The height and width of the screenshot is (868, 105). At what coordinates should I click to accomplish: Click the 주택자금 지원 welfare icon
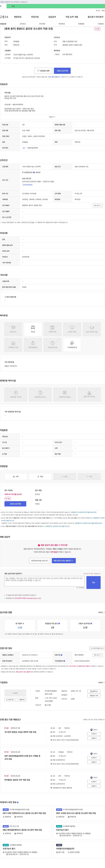pos(13,345)
